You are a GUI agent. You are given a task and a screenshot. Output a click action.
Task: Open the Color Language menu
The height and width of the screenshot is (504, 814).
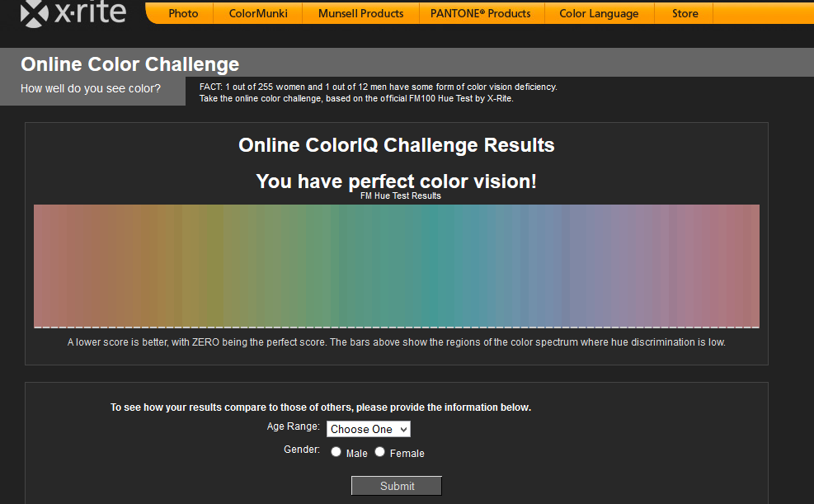click(599, 13)
